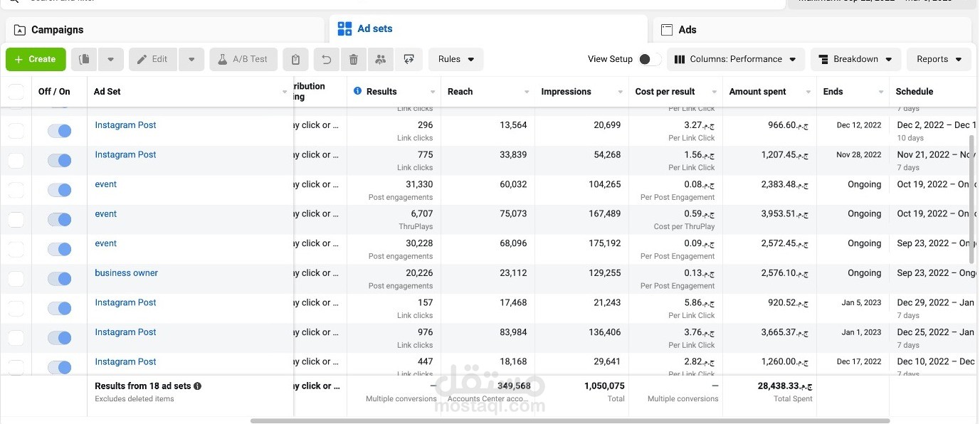Screen dimensions: 980x424
Task: Click the Jan 5, 2023 end date
Action: click(x=861, y=302)
